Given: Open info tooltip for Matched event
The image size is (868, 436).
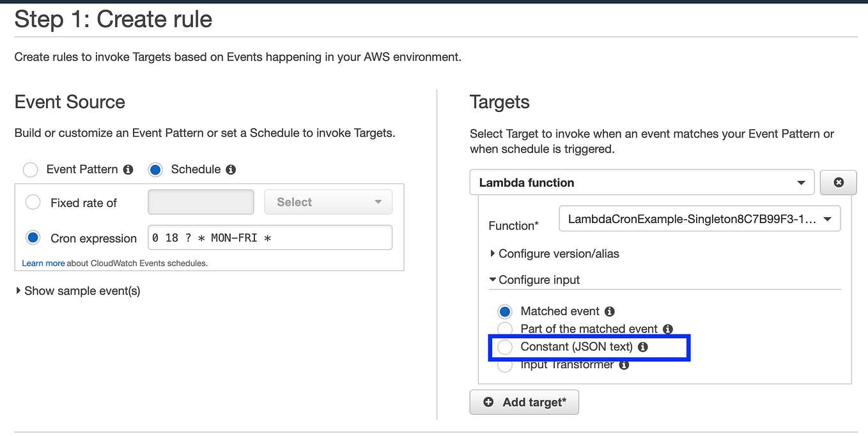Looking at the screenshot, I should [x=609, y=311].
